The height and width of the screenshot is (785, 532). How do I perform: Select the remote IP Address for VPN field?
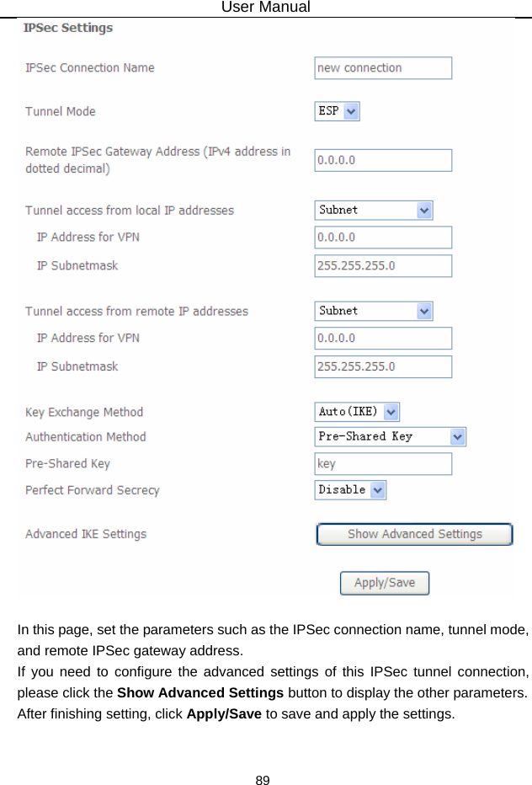(x=383, y=339)
